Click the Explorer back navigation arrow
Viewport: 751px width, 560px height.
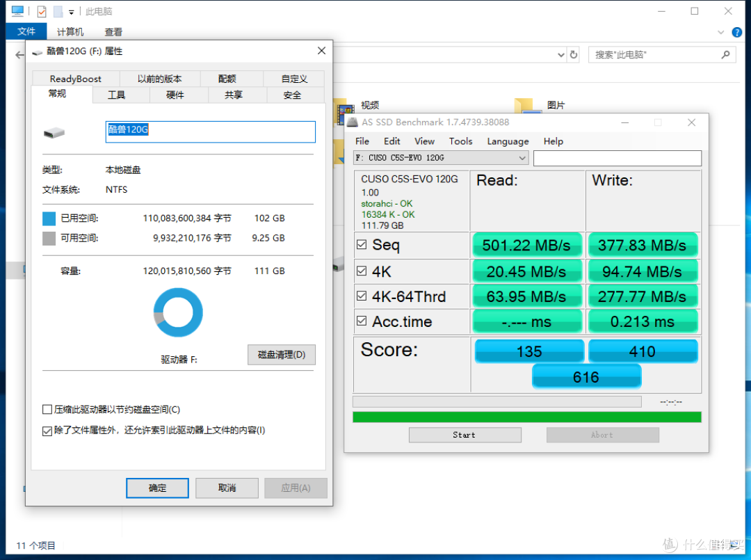(x=19, y=55)
